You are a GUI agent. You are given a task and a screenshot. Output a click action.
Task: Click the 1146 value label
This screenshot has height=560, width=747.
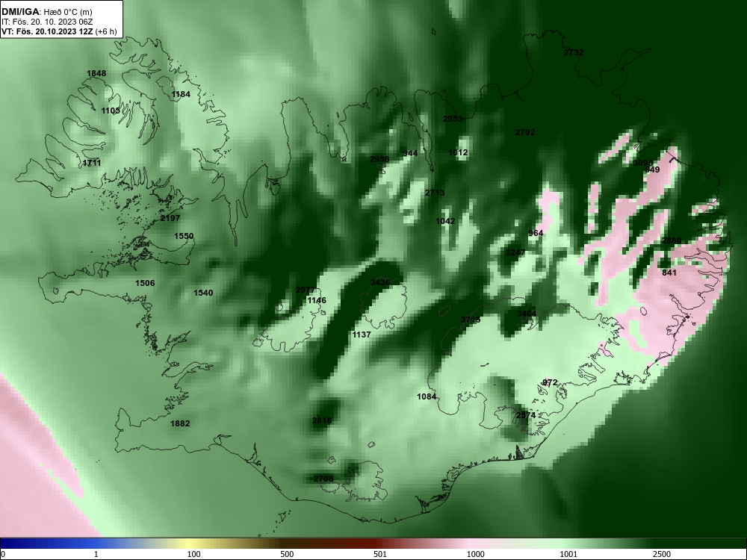[317, 300]
